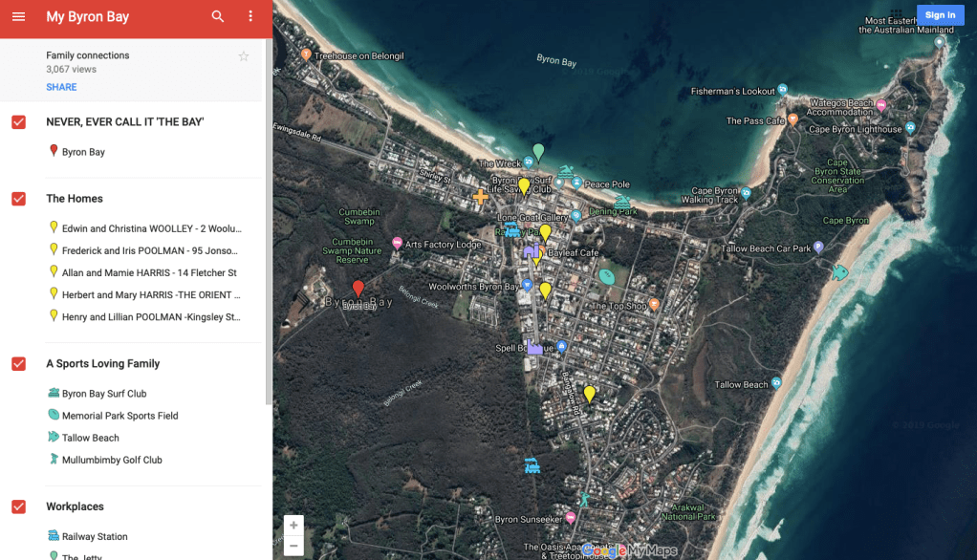The image size is (977, 560).
Task: Zoom in with the plus button
Action: click(293, 526)
